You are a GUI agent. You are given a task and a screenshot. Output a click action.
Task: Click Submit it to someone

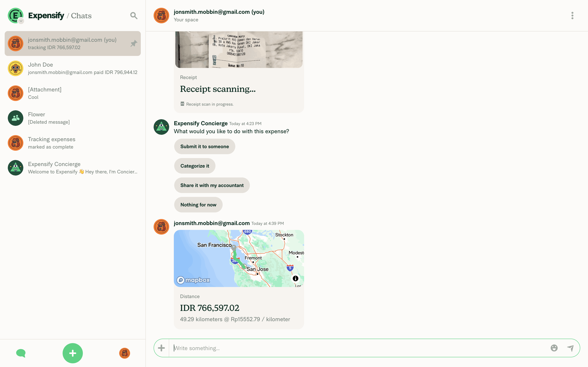click(x=204, y=146)
